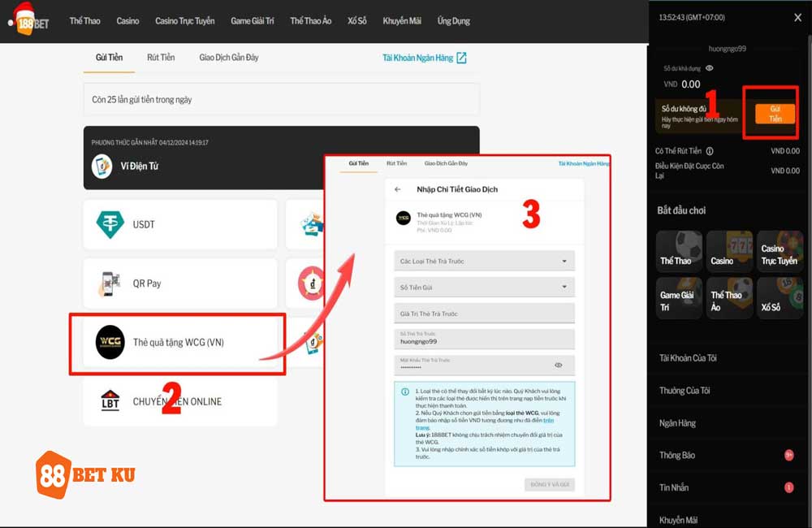Image resolution: width=812 pixels, height=528 pixels.
Task: Click the Còn 25 lần gửi tiền notice
Action: (281, 99)
